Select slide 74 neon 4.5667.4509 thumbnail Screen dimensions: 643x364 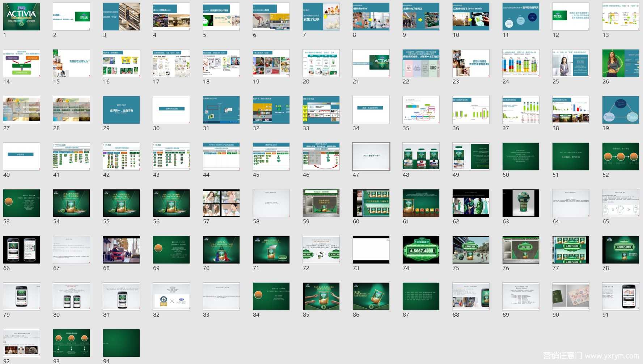(421, 250)
